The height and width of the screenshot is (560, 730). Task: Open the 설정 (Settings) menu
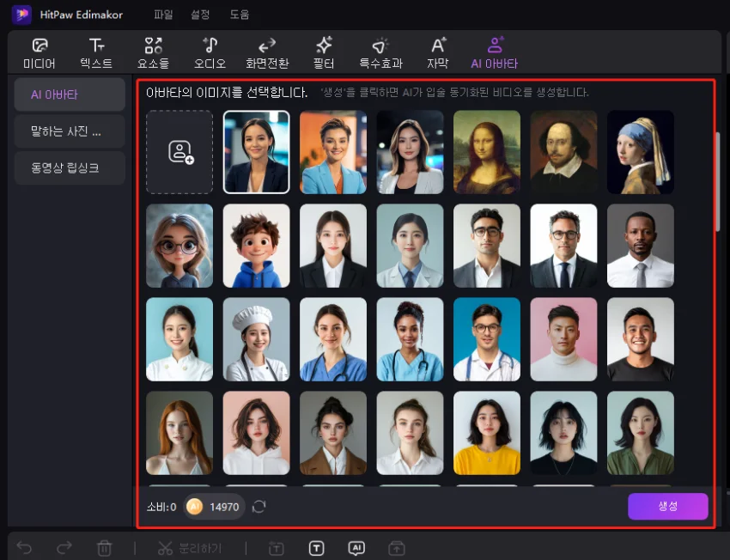tap(201, 15)
